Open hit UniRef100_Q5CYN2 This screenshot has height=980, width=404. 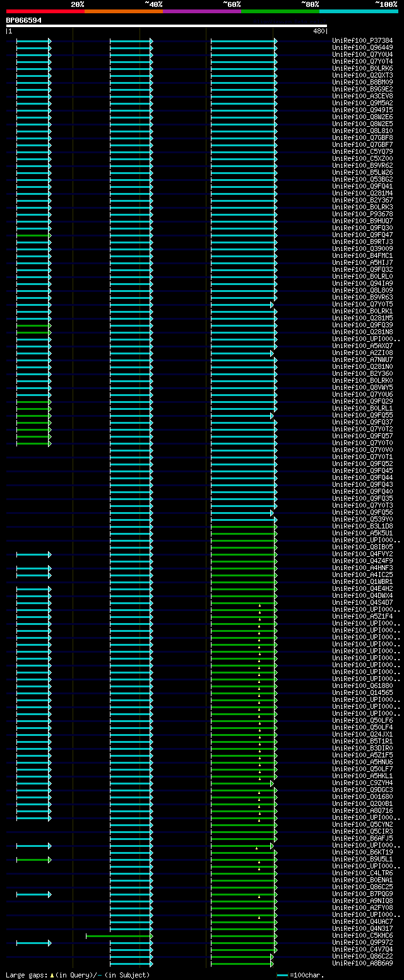coord(362,824)
